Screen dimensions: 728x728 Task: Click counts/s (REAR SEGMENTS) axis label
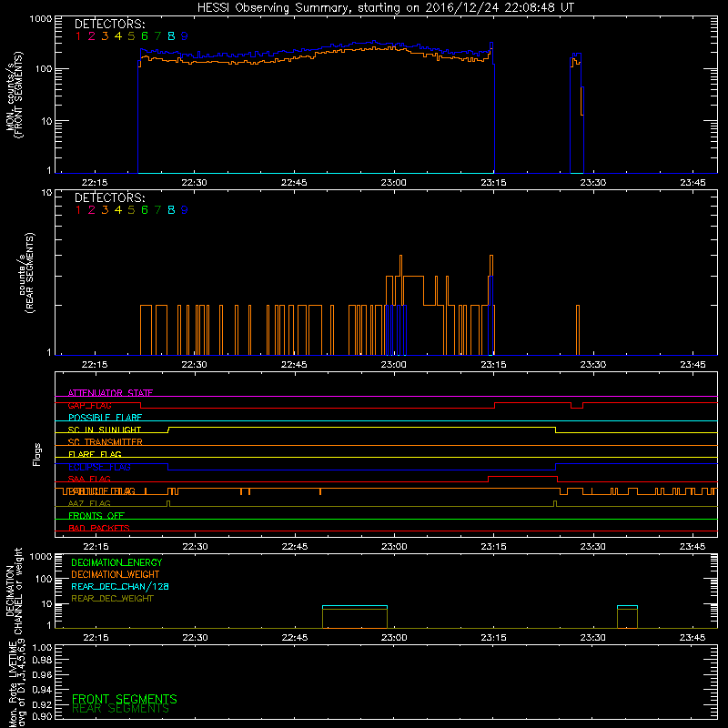click(26, 273)
